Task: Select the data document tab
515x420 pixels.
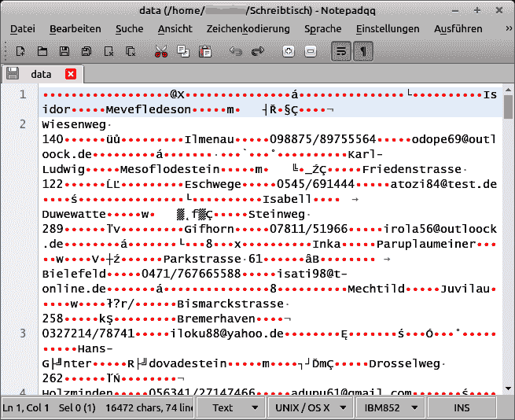Action: pos(42,74)
